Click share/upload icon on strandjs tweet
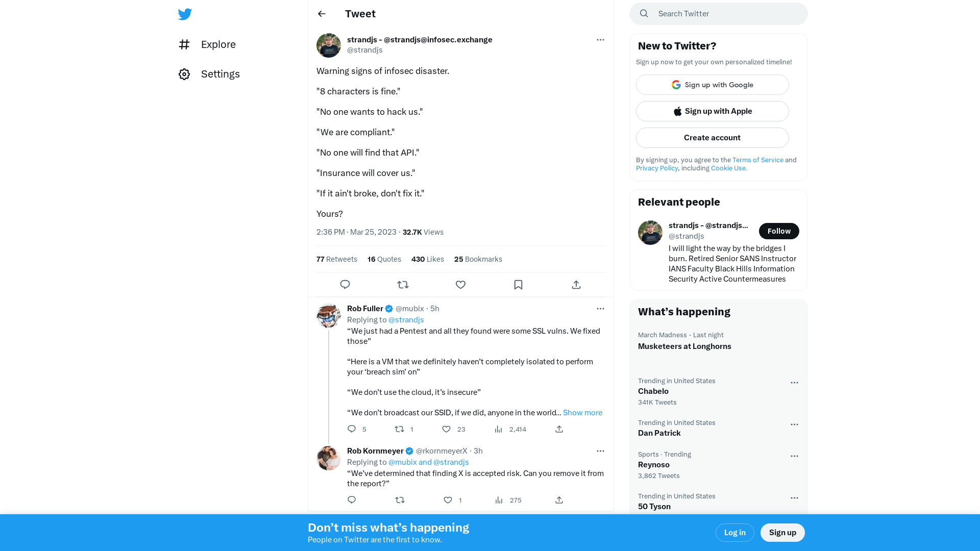 tap(576, 284)
